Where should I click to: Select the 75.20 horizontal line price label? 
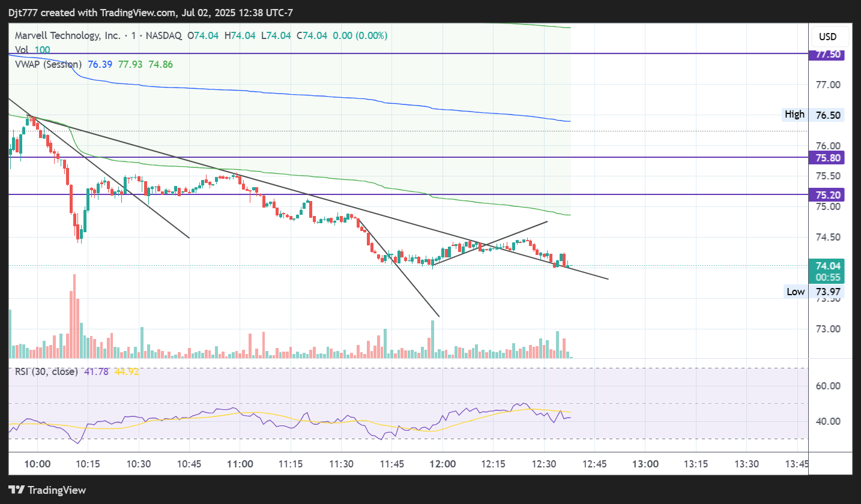pyautogui.click(x=827, y=195)
